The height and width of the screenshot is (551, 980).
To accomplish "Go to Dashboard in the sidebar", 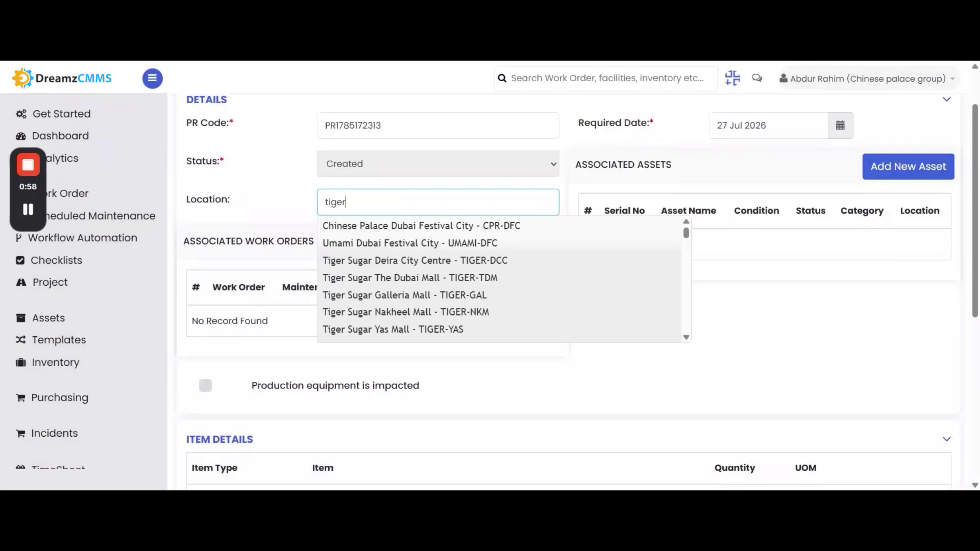I will pyautogui.click(x=60, y=136).
